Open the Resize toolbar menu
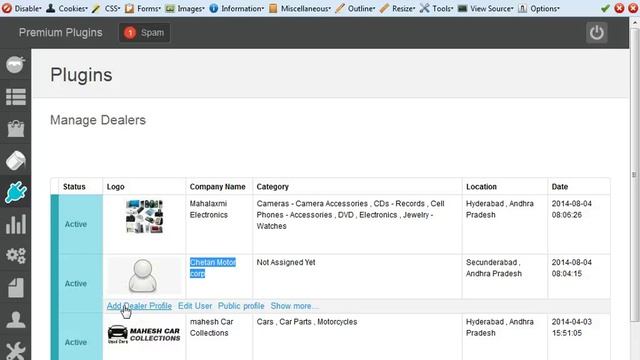Image resolution: width=640 pixels, height=360 pixels. 398,8
